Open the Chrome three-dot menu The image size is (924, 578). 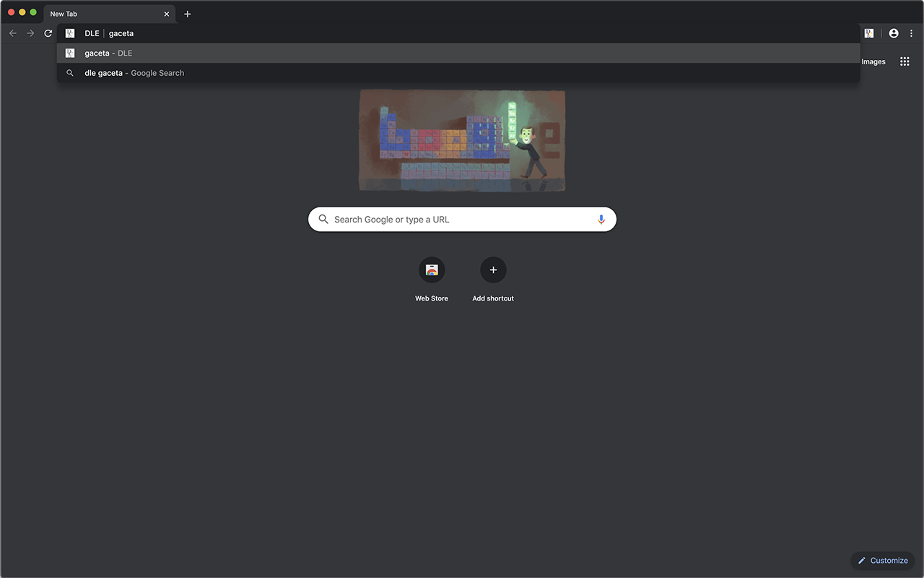tap(912, 33)
